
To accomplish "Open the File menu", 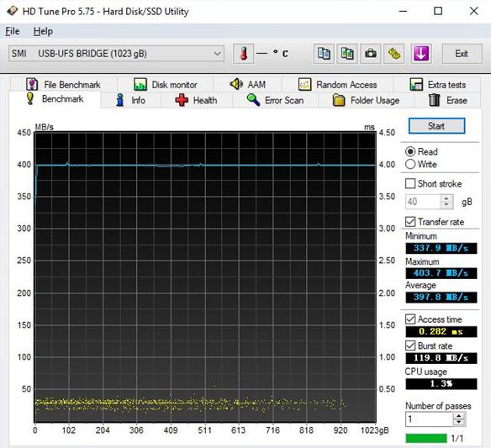I will tap(13, 31).
